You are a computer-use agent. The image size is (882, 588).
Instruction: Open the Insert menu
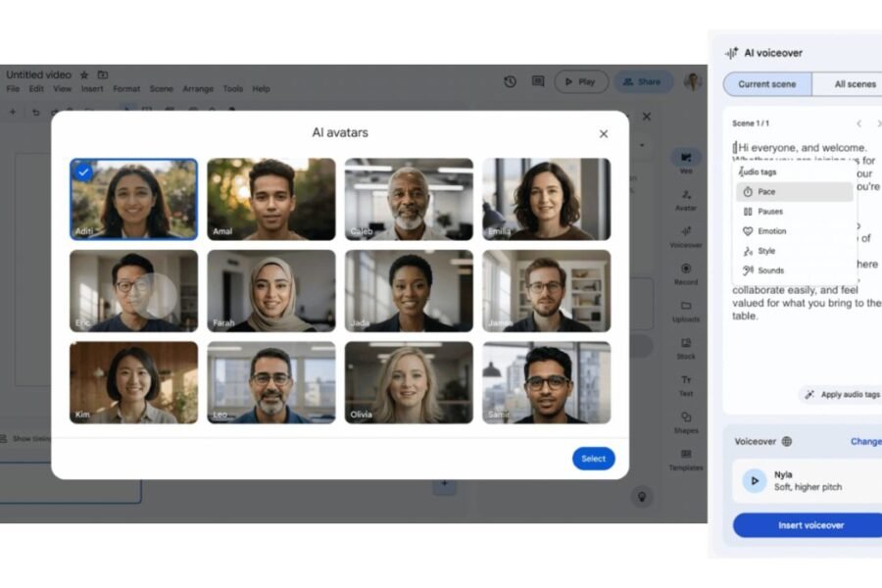[92, 89]
